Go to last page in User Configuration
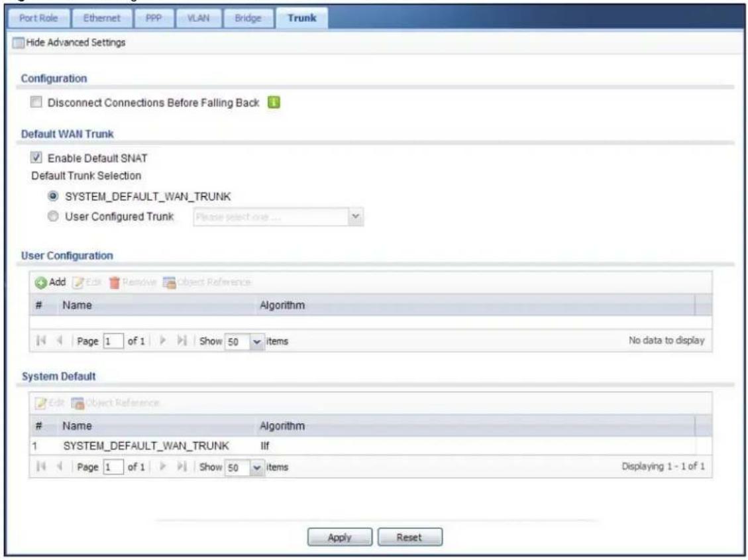The height and width of the screenshot is (560, 748). [x=182, y=341]
